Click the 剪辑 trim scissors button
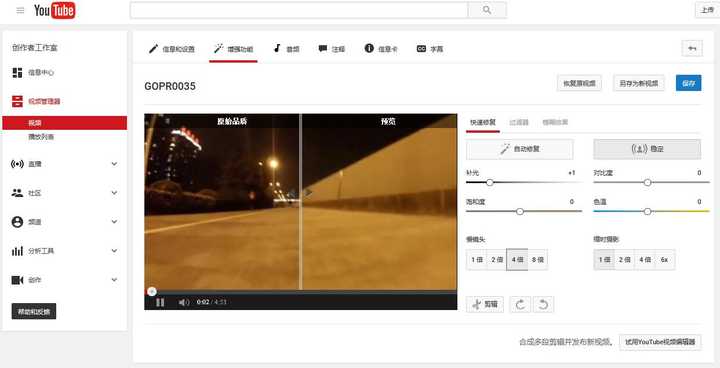 click(484, 304)
